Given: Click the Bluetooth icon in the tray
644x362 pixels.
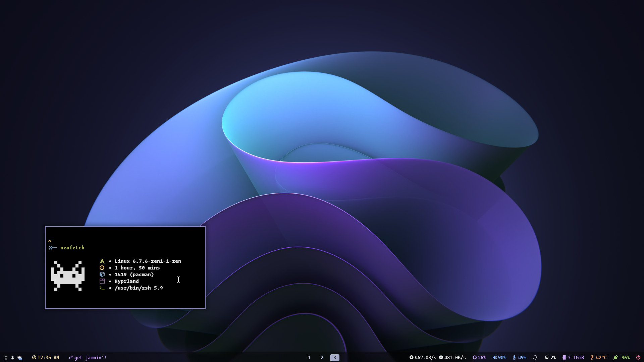Looking at the screenshot, I should [x=13, y=358].
